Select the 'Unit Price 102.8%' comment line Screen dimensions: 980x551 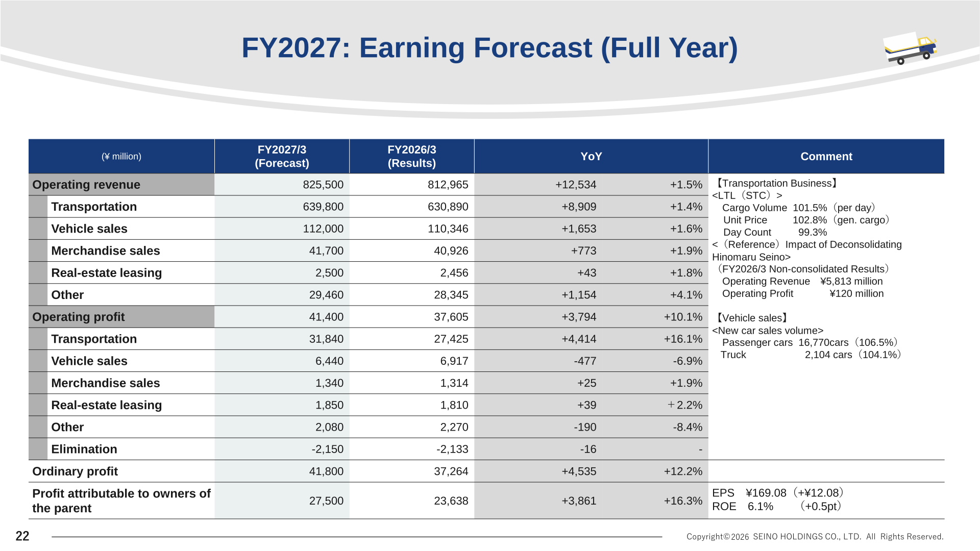(x=807, y=220)
